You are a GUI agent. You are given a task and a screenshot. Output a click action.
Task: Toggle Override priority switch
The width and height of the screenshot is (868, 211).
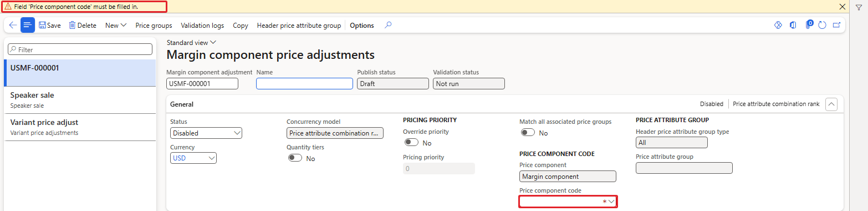click(411, 143)
